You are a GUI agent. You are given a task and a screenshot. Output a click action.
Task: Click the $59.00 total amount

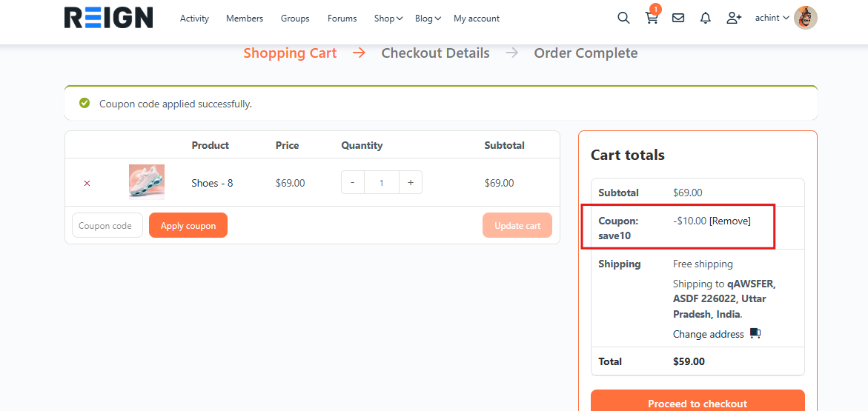pyautogui.click(x=689, y=361)
